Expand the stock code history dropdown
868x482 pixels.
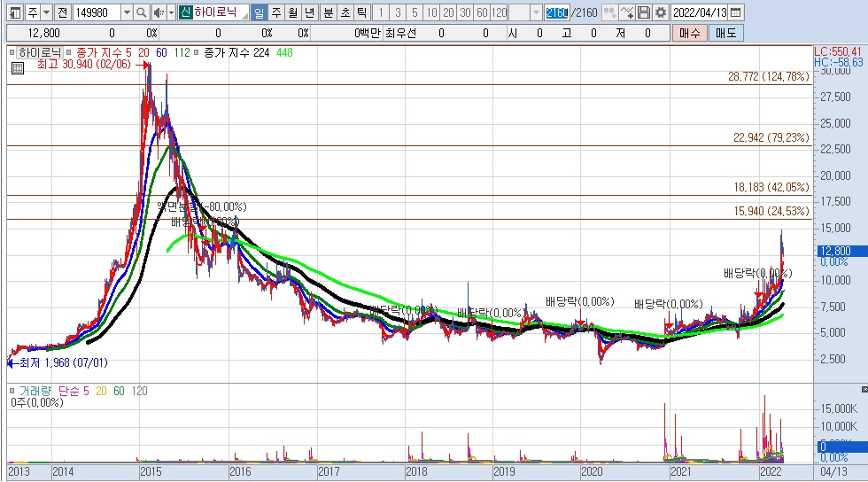(x=127, y=12)
